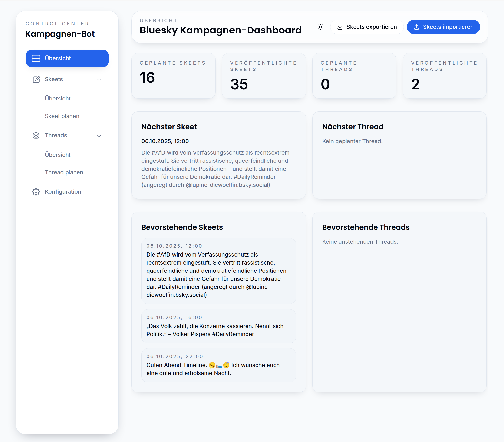Click the Geplante Skeets stat card

click(173, 76)
